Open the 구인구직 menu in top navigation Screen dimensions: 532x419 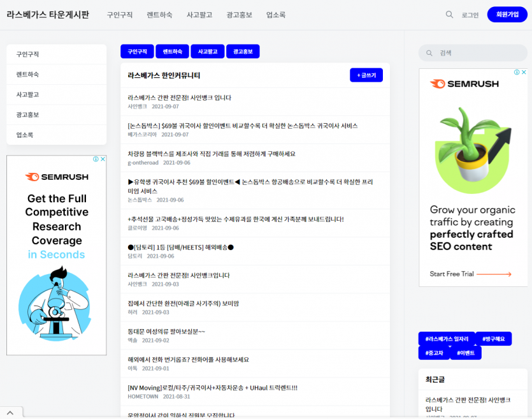tap(120, 15)
